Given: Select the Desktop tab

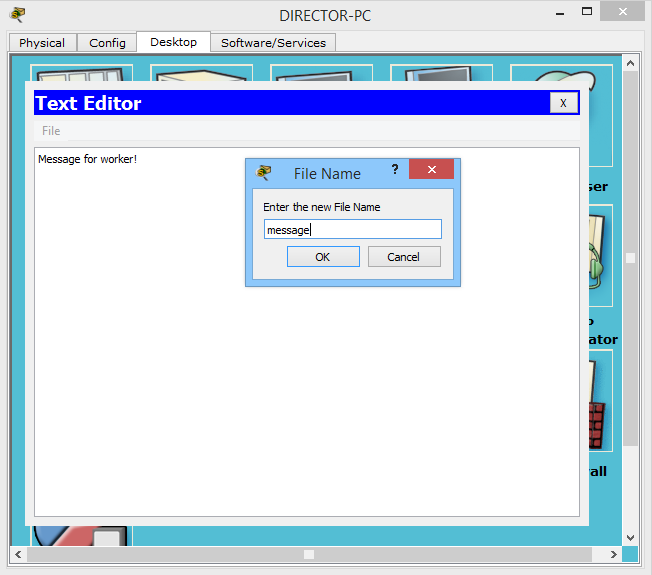Looking at the screenshot, I should coord(173,42).
